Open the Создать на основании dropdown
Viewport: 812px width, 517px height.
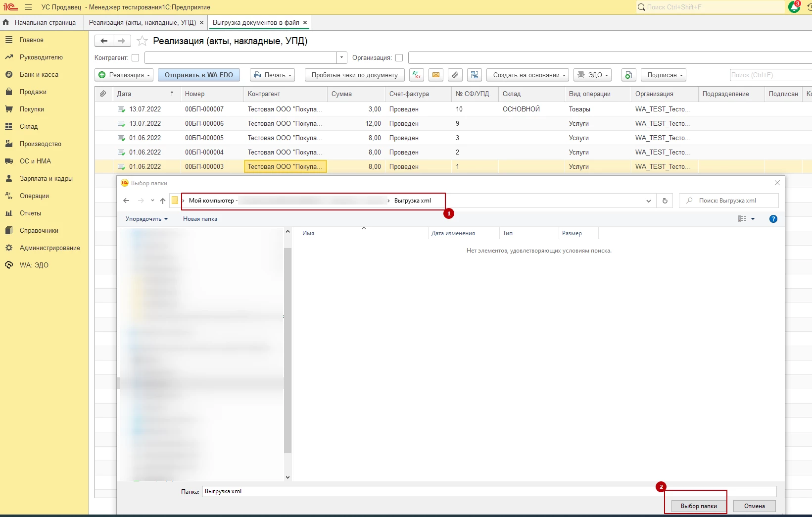point(527,75)
